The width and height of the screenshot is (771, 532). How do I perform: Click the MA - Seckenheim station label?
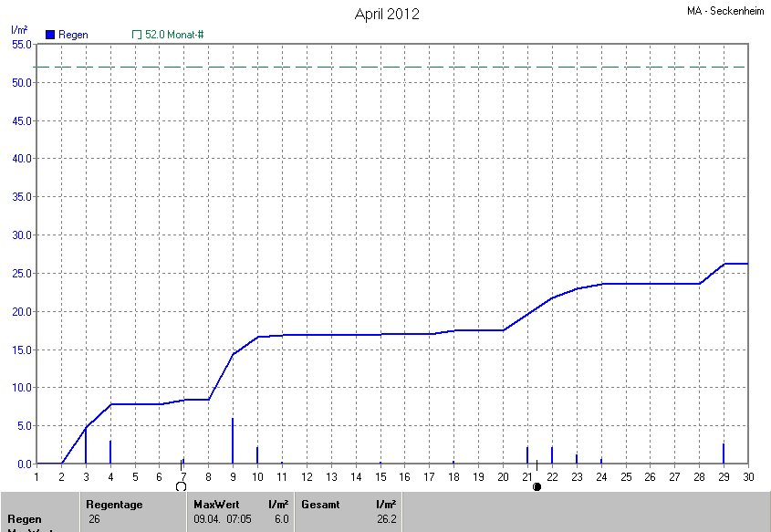pyautogui.click(x=725, y=11)
